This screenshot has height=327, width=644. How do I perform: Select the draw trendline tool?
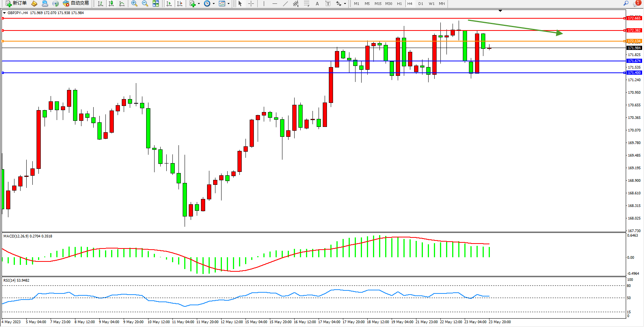click(285, 3)
